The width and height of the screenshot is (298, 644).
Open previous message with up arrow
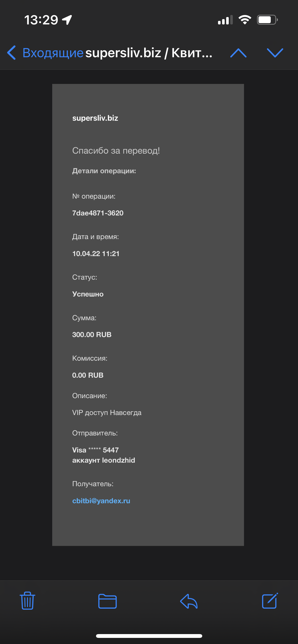238,53
